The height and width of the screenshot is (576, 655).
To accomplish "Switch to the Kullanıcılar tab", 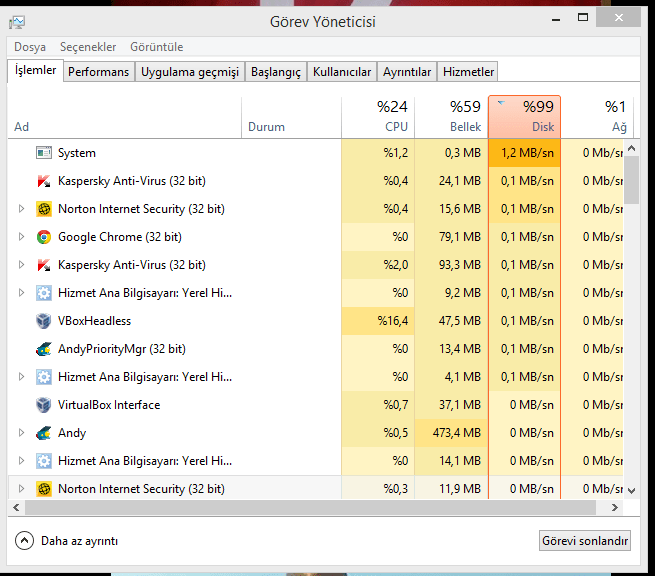I will pos(342,72).
